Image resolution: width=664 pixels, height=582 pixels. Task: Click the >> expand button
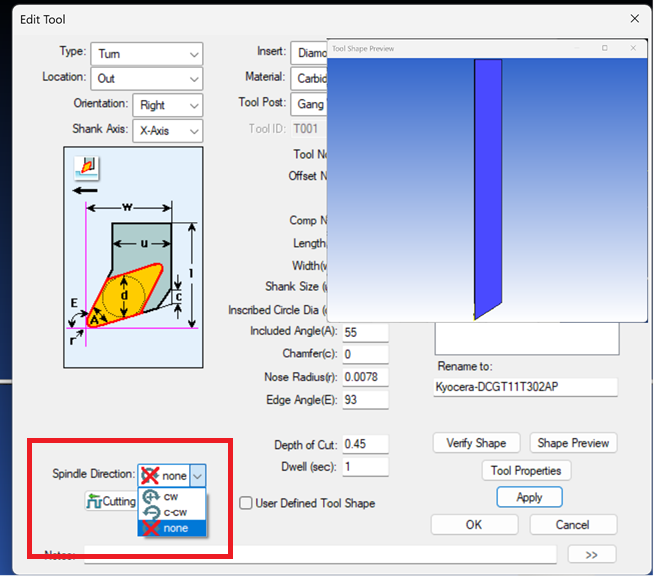tap(592, 554)
